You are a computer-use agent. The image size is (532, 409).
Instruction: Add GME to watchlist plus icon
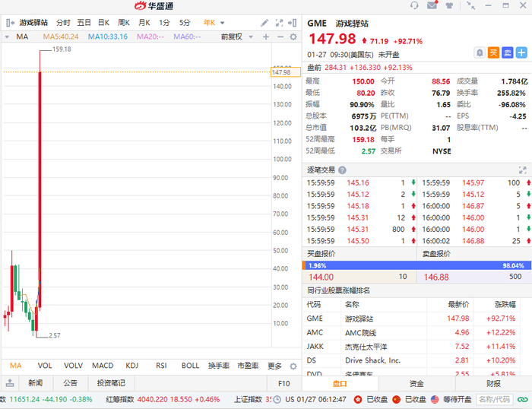[x=521, y=53]
